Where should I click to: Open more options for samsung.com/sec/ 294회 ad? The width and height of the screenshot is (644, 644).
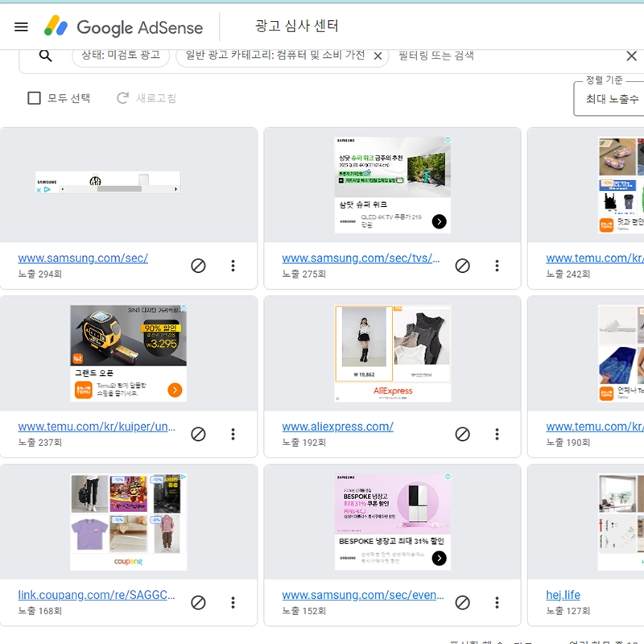[x=233, y=266]
